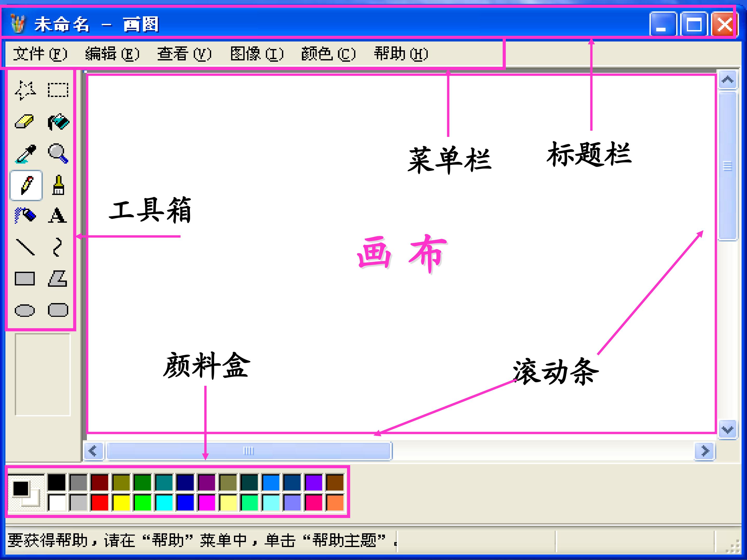Activate the Magnifier tool
747x560 pixels.
point(58,153)
